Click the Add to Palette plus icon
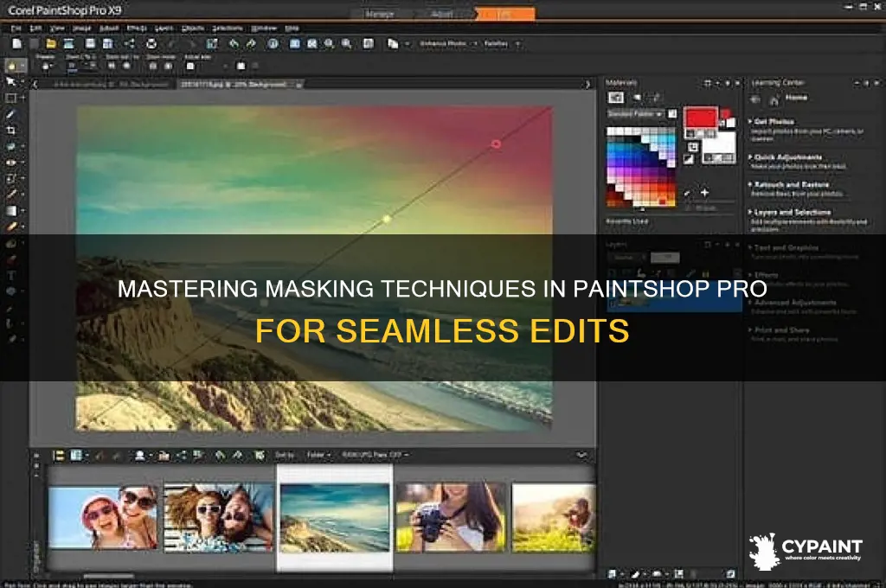Image resolution: width=886 pixels, height=588 pixels. pyautogui.click(x=704, y=193)
